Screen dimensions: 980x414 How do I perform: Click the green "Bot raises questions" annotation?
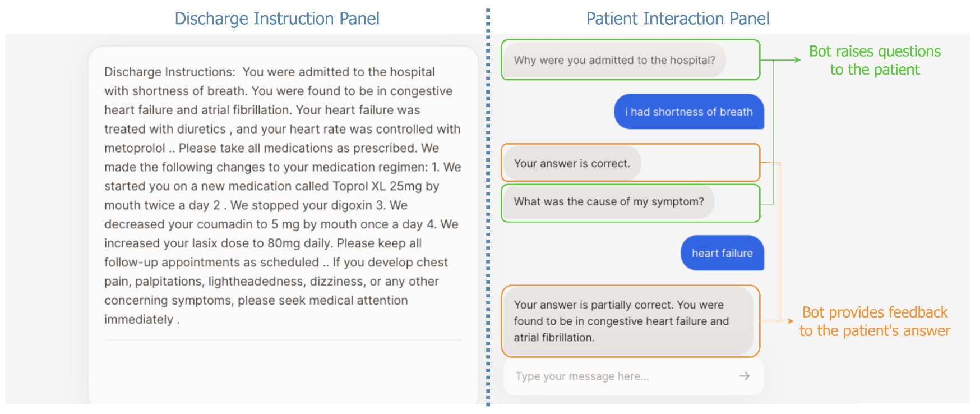pos(875,60)
